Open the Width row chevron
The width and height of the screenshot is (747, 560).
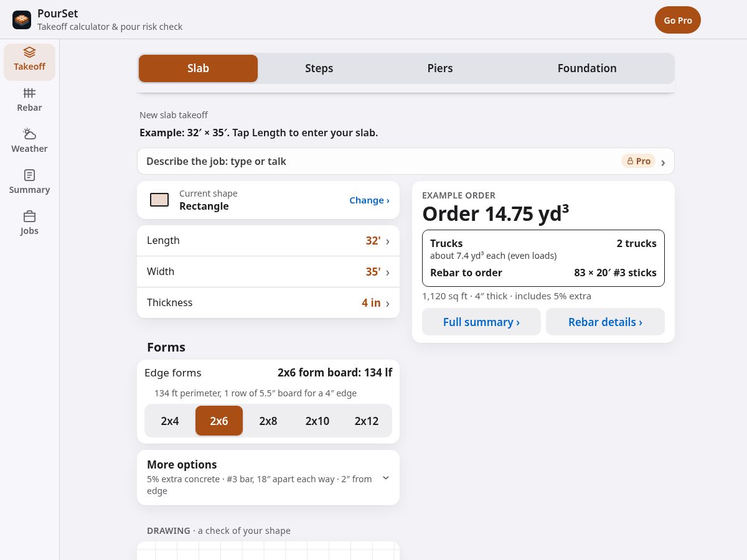[388, 273]
